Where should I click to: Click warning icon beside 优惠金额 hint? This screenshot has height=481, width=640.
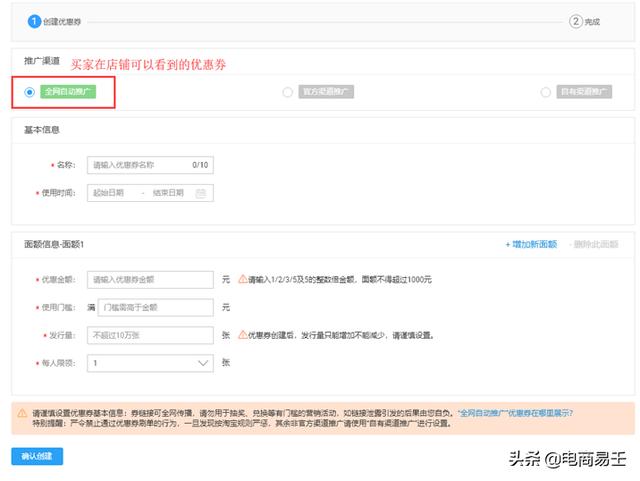(241, 279)
